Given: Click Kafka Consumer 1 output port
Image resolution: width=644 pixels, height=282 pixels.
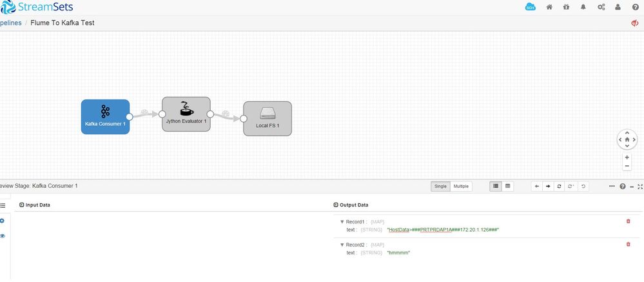Looking at the screenshot, I should [130, 117].
